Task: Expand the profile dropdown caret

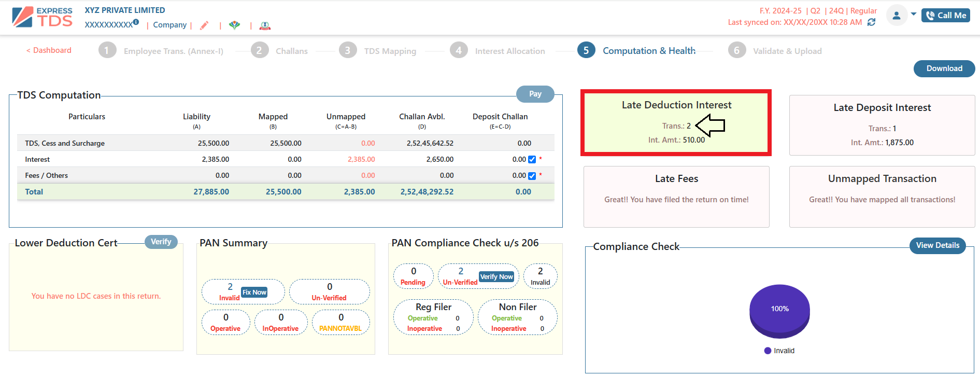Action: 914,14
